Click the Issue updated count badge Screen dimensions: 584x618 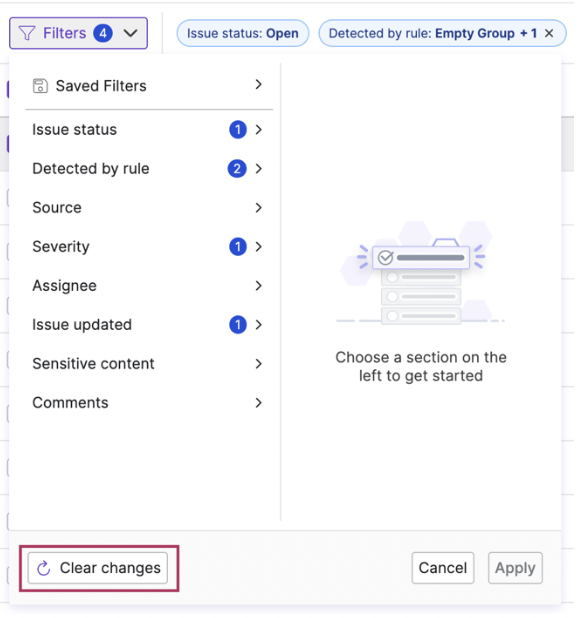pyautogui.click(x=238, y=325)
